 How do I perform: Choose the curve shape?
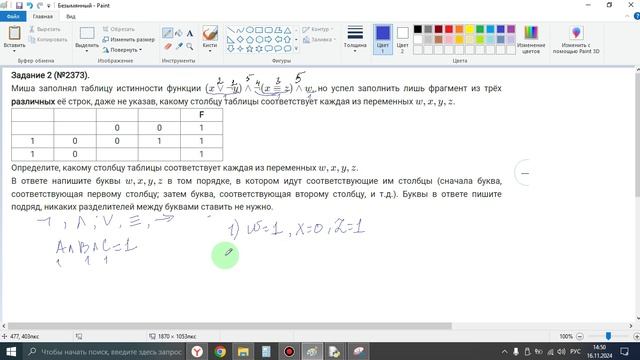(x=240, y=30)
